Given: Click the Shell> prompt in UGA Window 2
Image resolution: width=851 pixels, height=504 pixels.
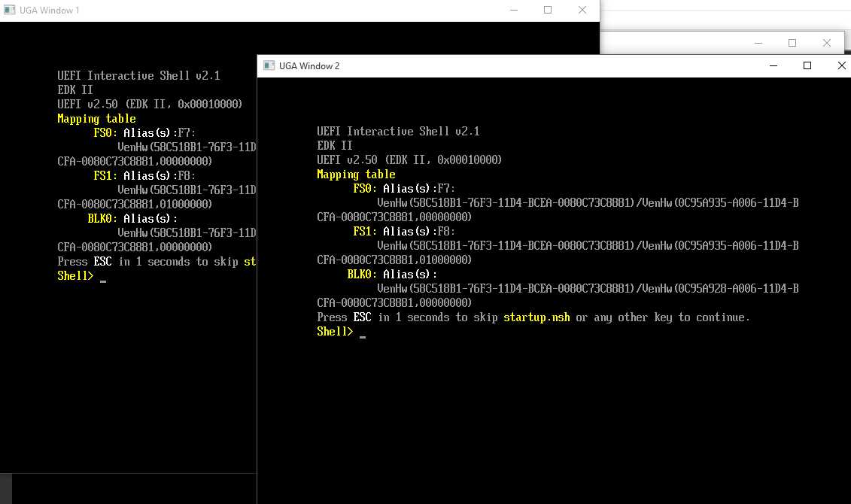Looking at the screenshot, I should pos(335,332).
